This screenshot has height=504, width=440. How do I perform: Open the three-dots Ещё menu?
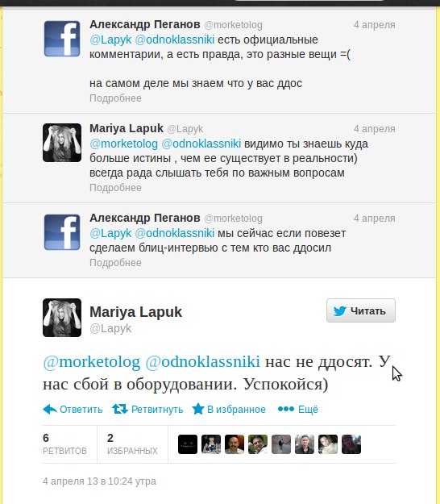click(x=297, y=409)
